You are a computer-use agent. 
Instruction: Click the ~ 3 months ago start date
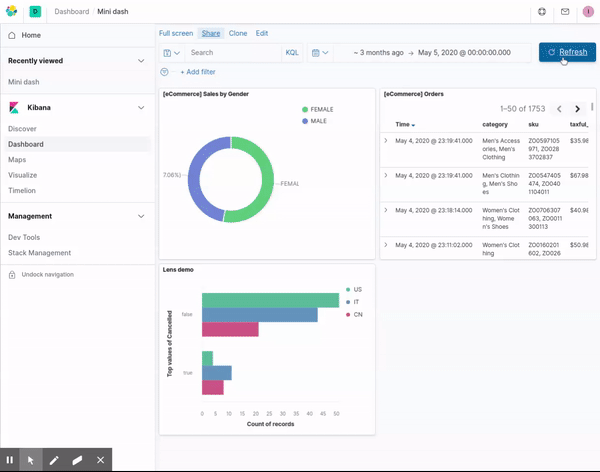(x=378, y=53)
